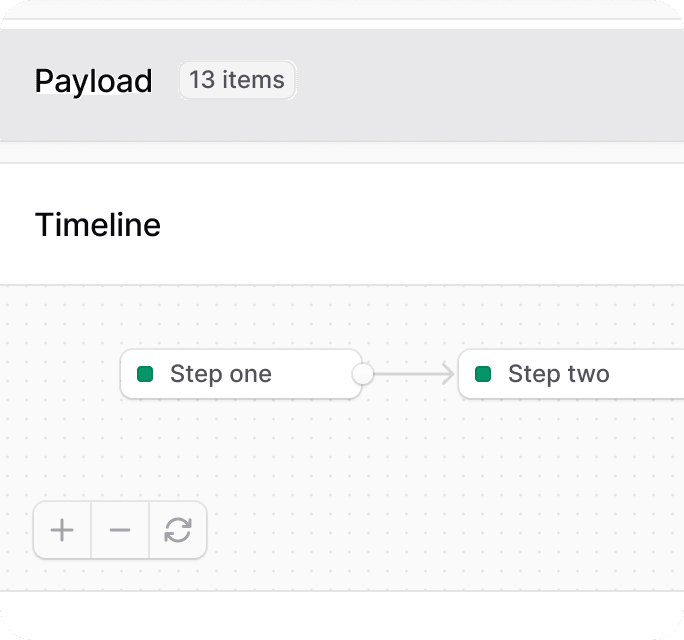Zoom out with the minus icon
684x640 pixels.
120,530
